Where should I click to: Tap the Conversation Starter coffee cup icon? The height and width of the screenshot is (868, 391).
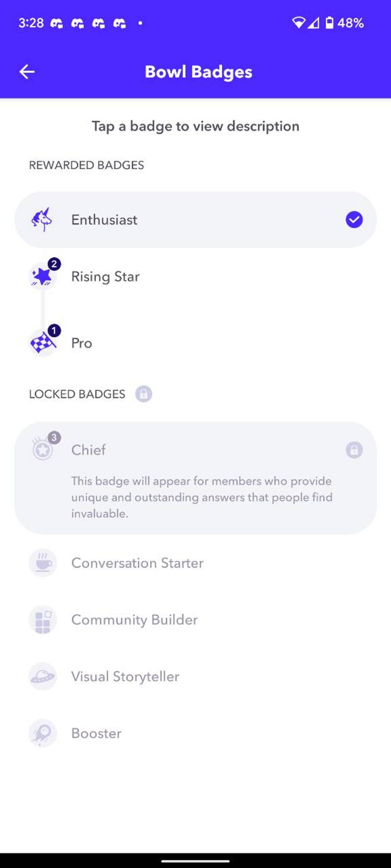42,563
